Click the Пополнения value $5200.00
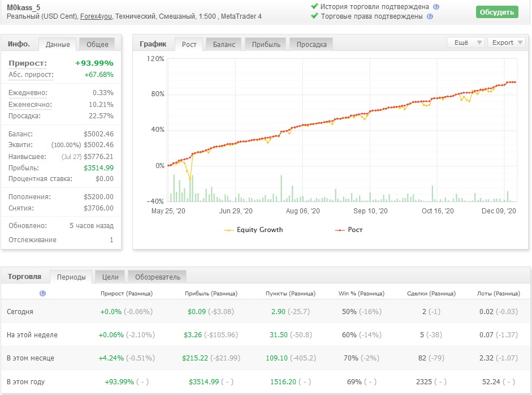Viewport: 532px width, 395px height. [98, 196]
